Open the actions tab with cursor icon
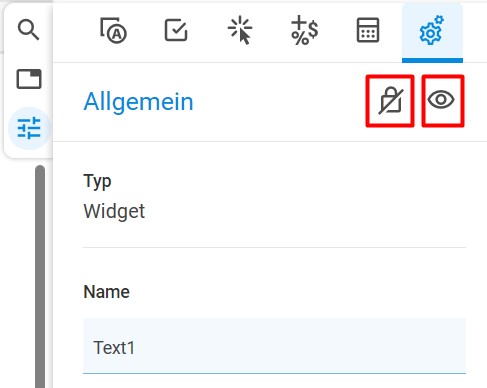 pos(240,31)
